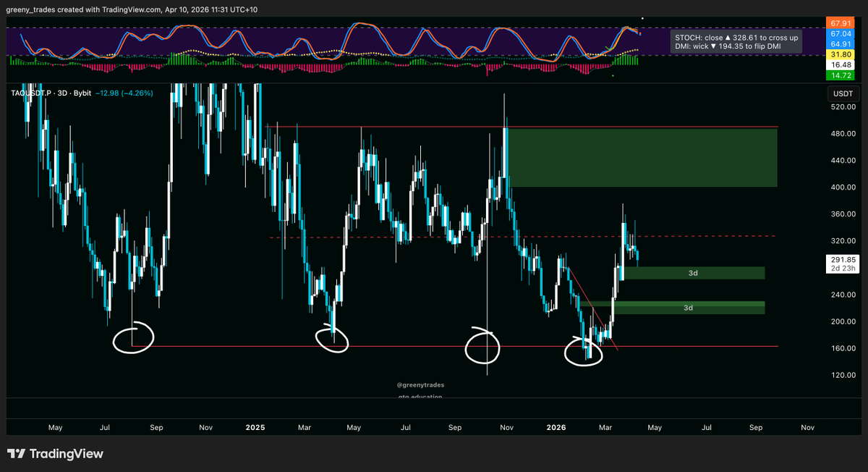Click the 2d 23h bar countdown label
Image resolution: width=868 pixels, height=472 pixels.
(843, 269)
